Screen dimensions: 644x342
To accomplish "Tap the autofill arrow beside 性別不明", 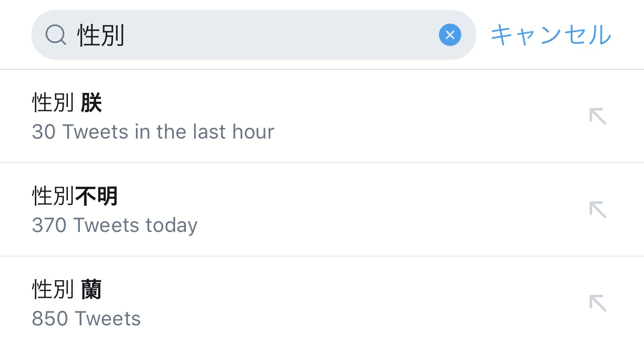I will (x=598, y=210).
